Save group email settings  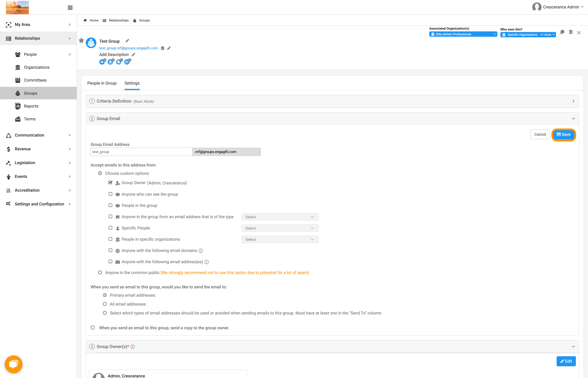pyautogui.click(x=563, y=134)
